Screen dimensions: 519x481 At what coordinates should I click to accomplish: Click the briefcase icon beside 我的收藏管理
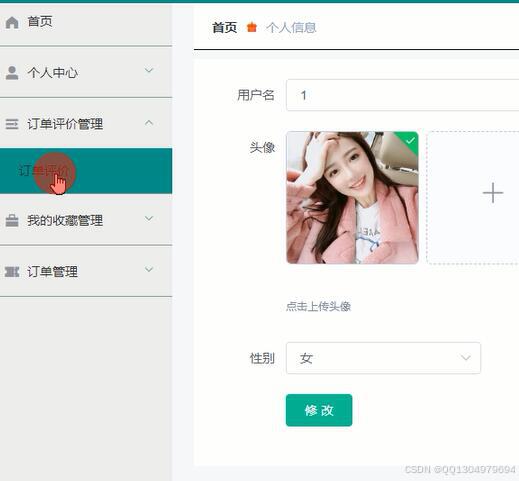click(x=12, y=220)
